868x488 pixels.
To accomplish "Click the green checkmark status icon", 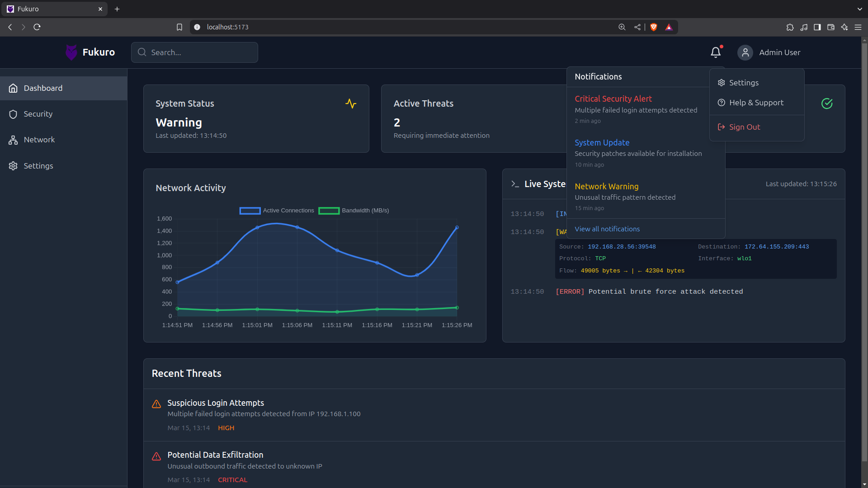I will [x=827, y=103].
